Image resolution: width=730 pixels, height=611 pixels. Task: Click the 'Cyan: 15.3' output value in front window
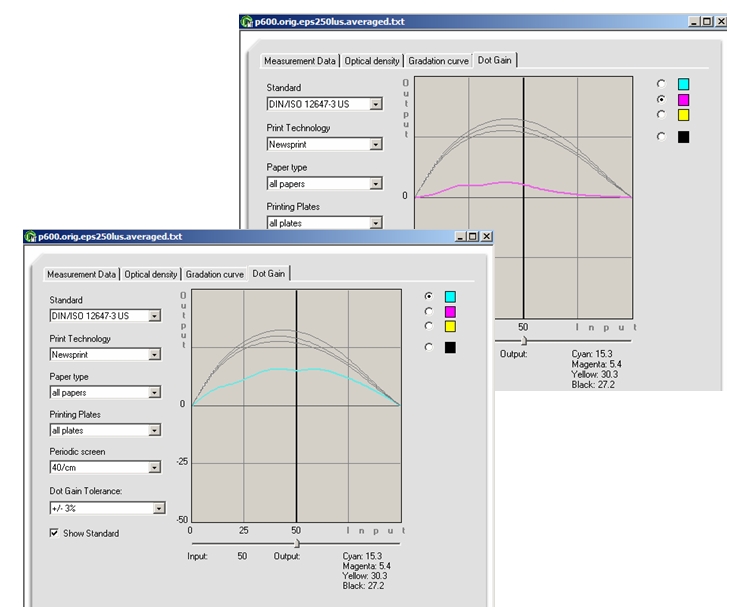362,556
